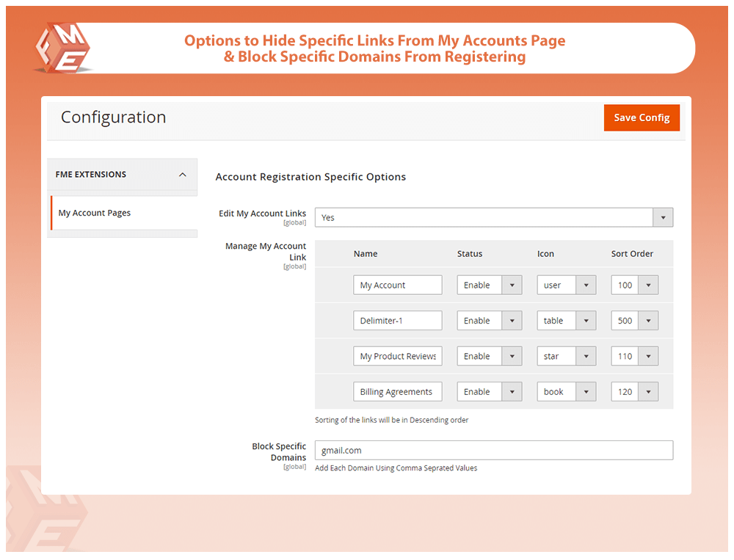Open the table icon dropdown
Screen dimensions: 734x560
(566, 321)
